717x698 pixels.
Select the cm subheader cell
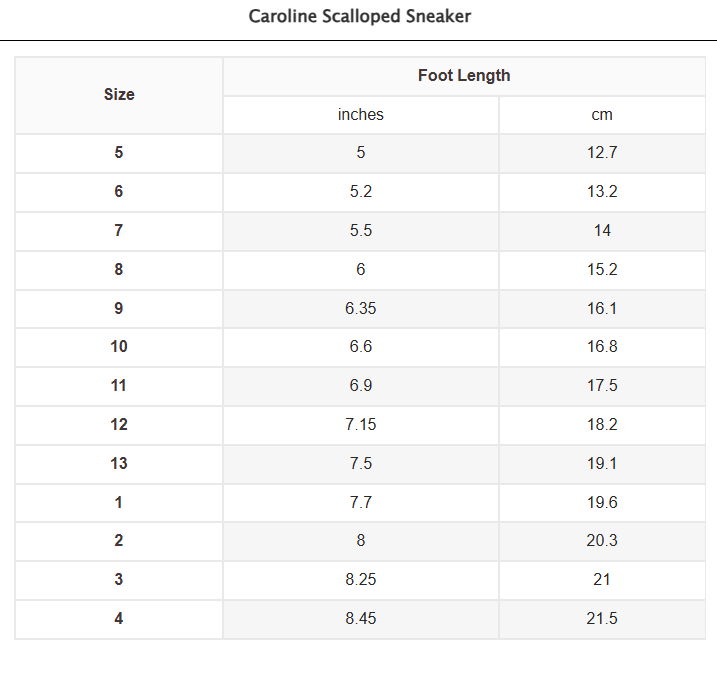tap(602, 115)
